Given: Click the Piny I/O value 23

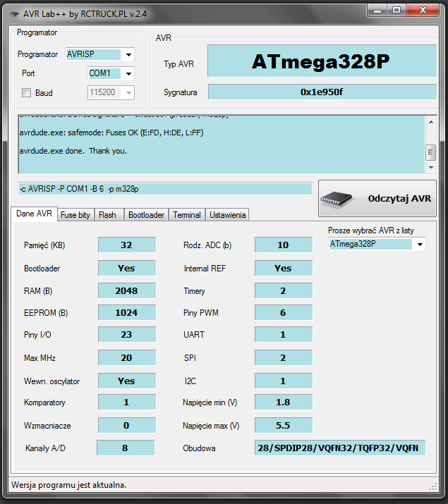Looking at the screenshot, I should click(127, 335).
